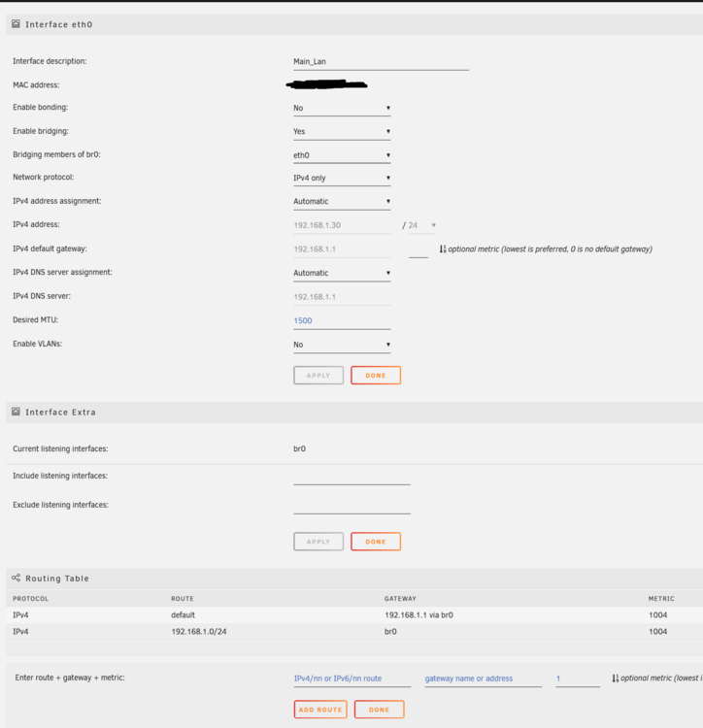Screen dimensions: 703x728
Task: Click the Add Route button
Action: 320,710
